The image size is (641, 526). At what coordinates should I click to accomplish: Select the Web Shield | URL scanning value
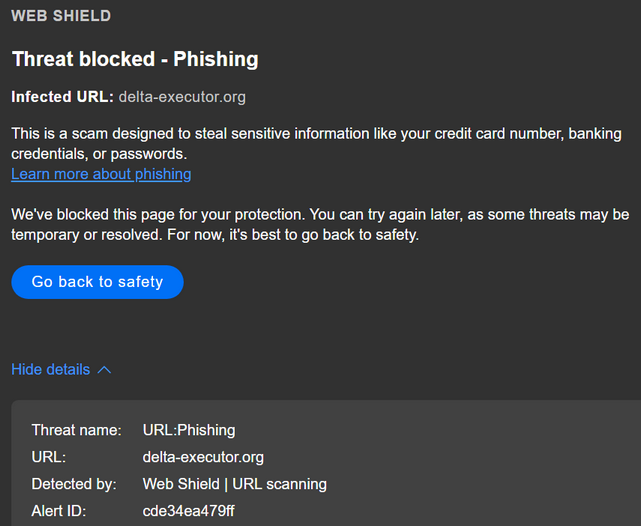[234, 484]
